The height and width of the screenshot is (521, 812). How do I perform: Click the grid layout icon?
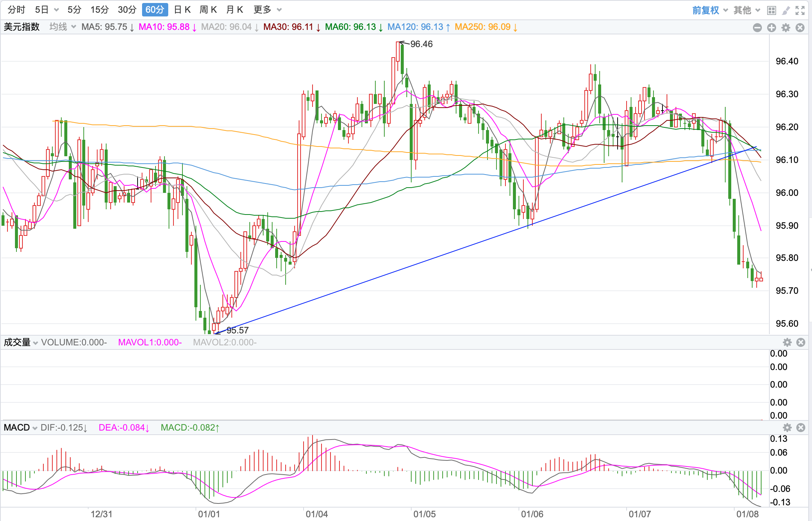coord(771,10)
